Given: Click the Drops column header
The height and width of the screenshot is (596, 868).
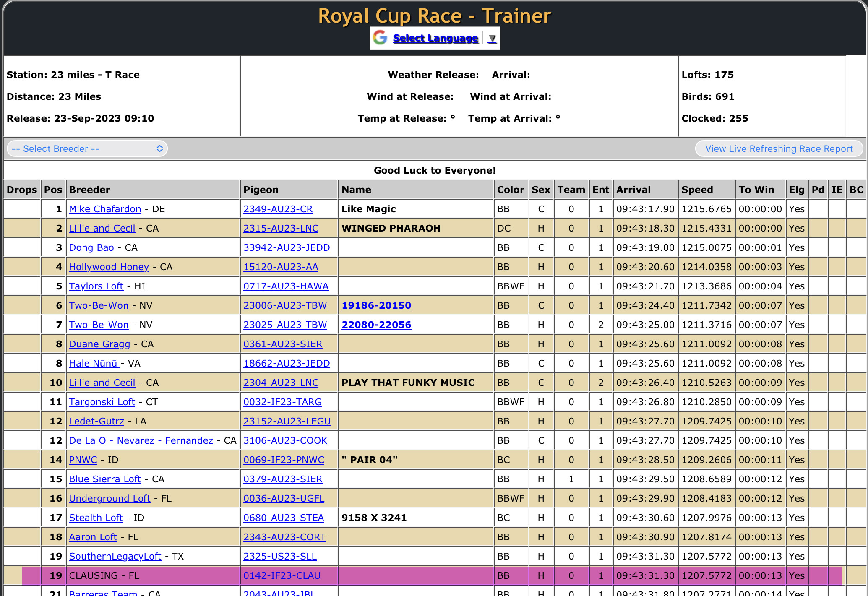Looking at the screenshot, I should click(x=22, y=190).
